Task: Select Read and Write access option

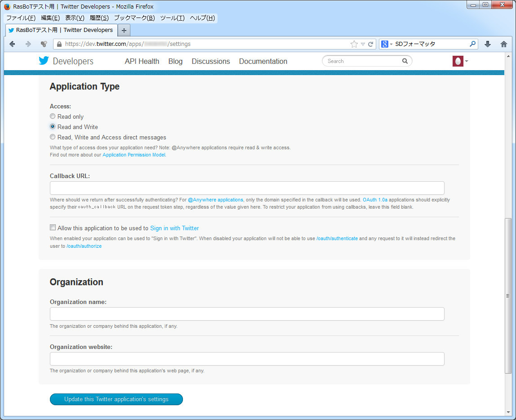Action: tap(52, 126)
